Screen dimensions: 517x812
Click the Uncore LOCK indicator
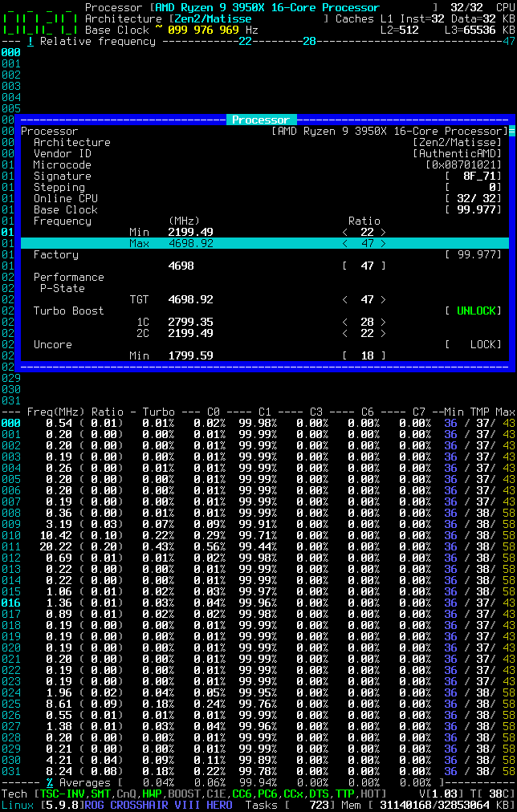click(x=474, y=344)
